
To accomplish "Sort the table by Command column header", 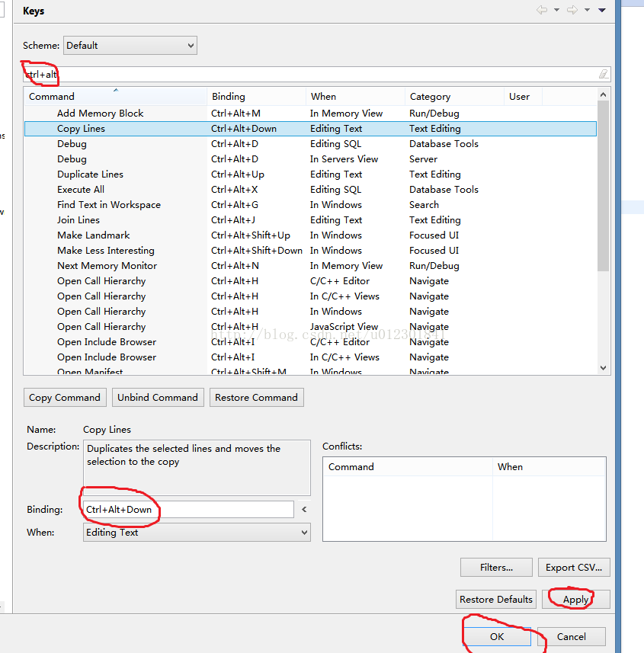I will click(x=114, y=97).
